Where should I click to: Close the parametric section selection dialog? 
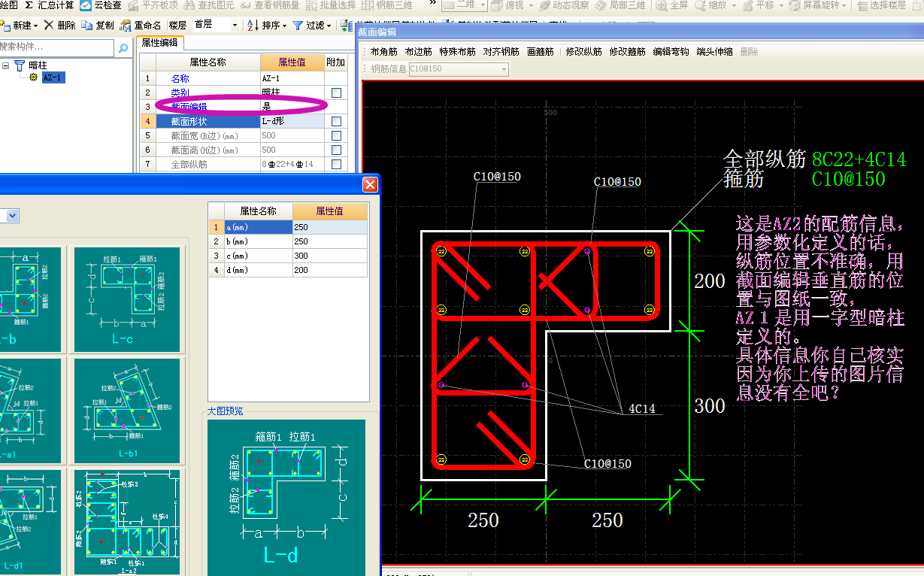(370, 184)
